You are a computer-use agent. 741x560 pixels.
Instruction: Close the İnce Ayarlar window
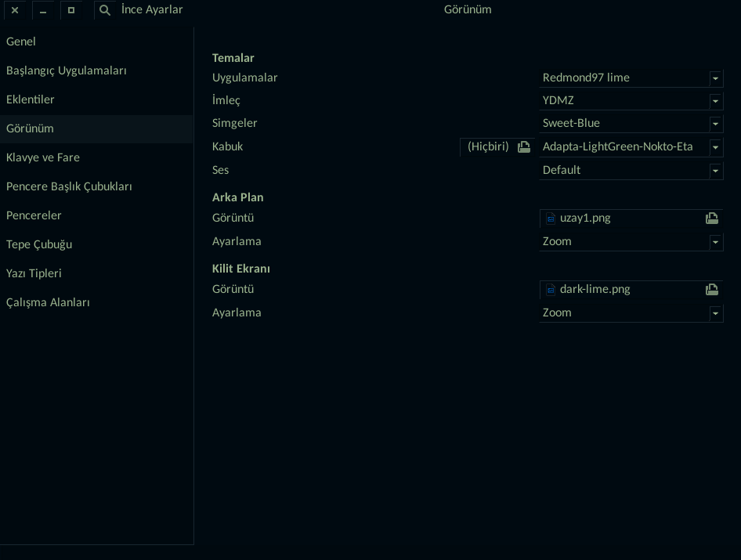(15, 10)
